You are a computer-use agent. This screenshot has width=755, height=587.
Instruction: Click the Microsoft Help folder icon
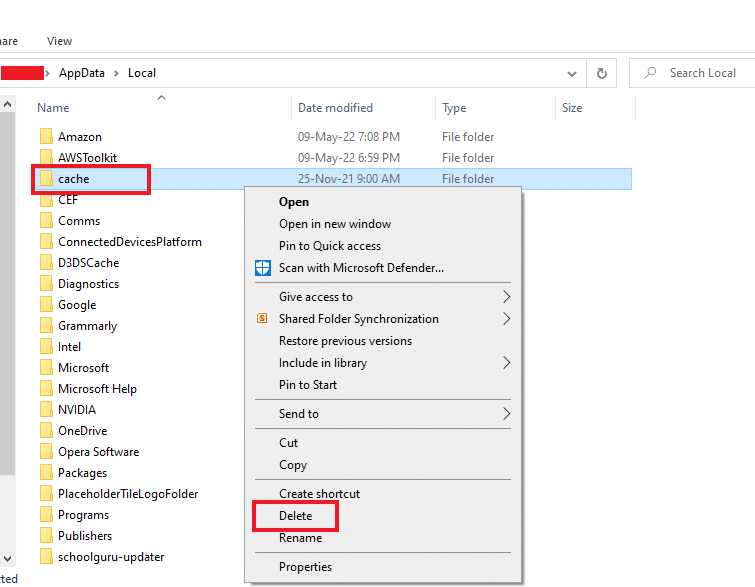(x=46, y=389)
